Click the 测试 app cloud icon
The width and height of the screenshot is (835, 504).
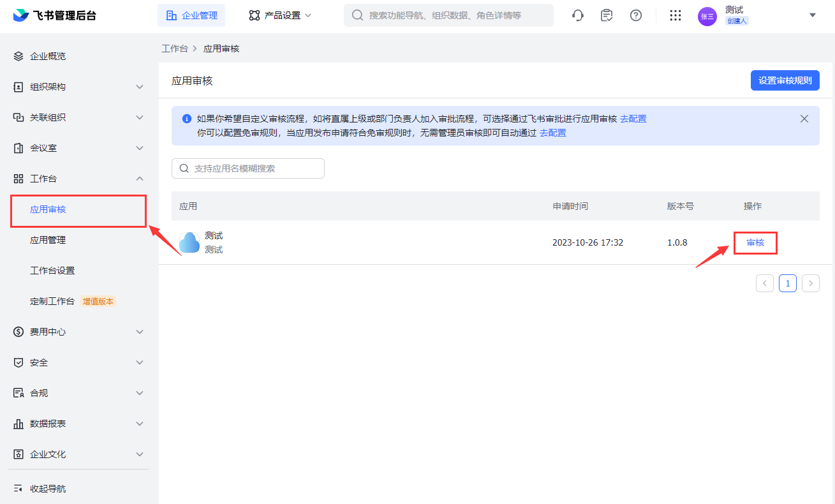click(x=189, y=242)
